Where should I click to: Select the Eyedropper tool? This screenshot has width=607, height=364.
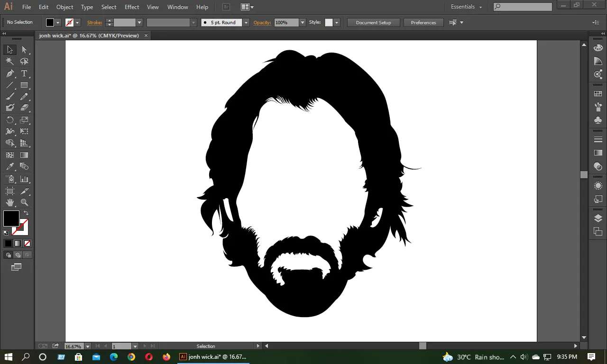[10, 166]
